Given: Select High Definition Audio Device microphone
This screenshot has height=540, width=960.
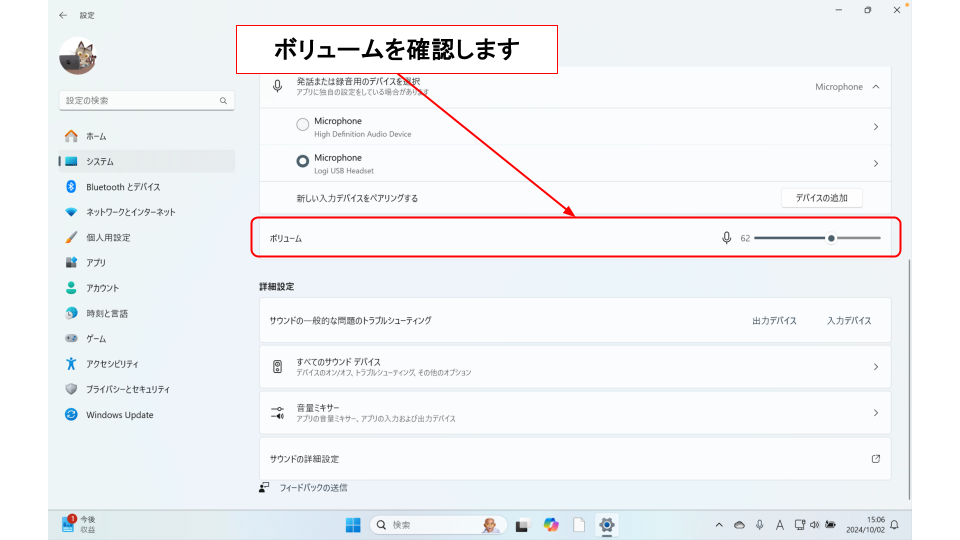Looking at the screenshot, I should coord(303,125).
